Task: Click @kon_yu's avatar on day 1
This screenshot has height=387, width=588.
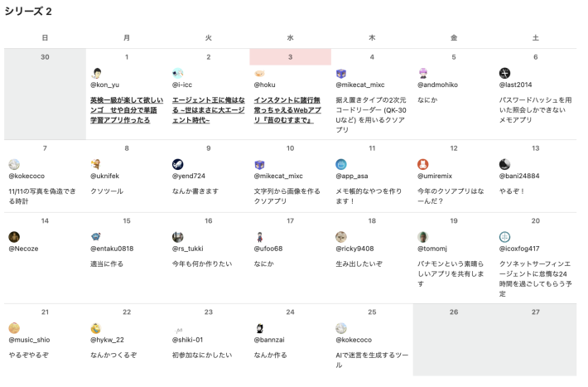Action: (x=96, y=73)
